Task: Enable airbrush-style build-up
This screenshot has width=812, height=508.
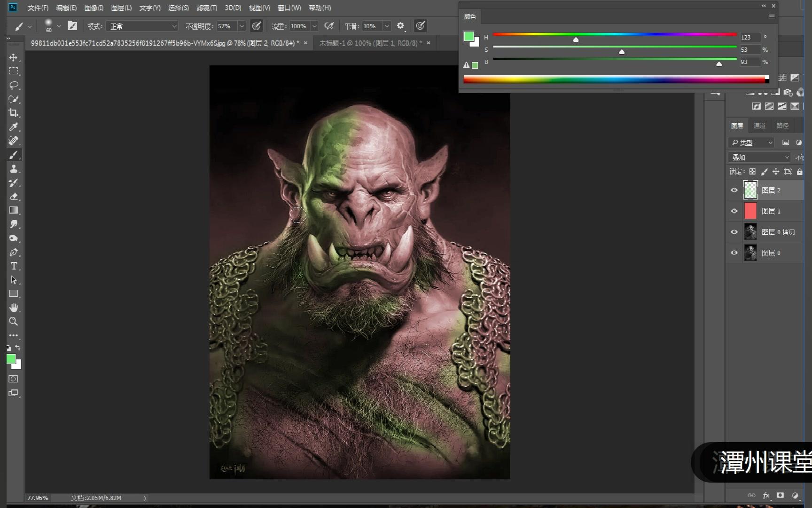Action: (x=329, y=26)
